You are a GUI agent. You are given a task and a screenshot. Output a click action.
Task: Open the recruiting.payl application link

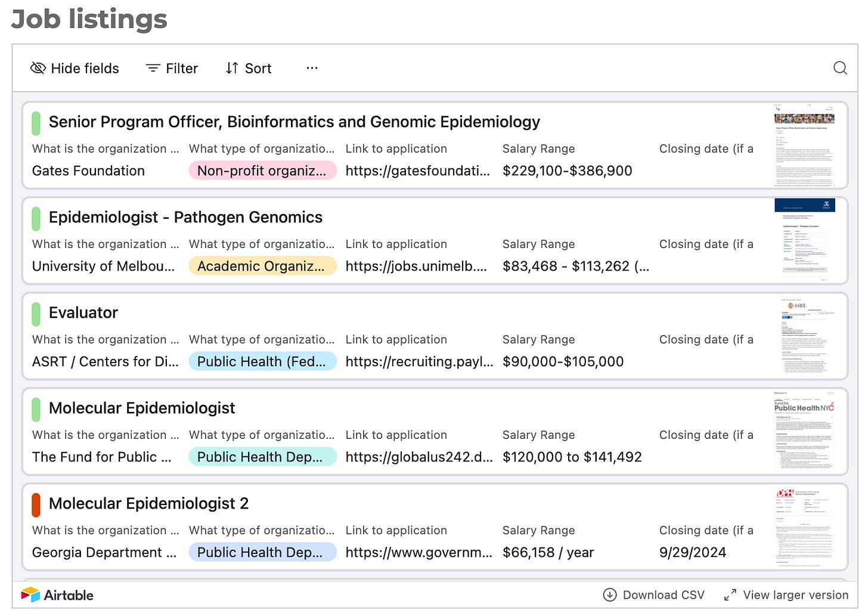tap(419, 362)
